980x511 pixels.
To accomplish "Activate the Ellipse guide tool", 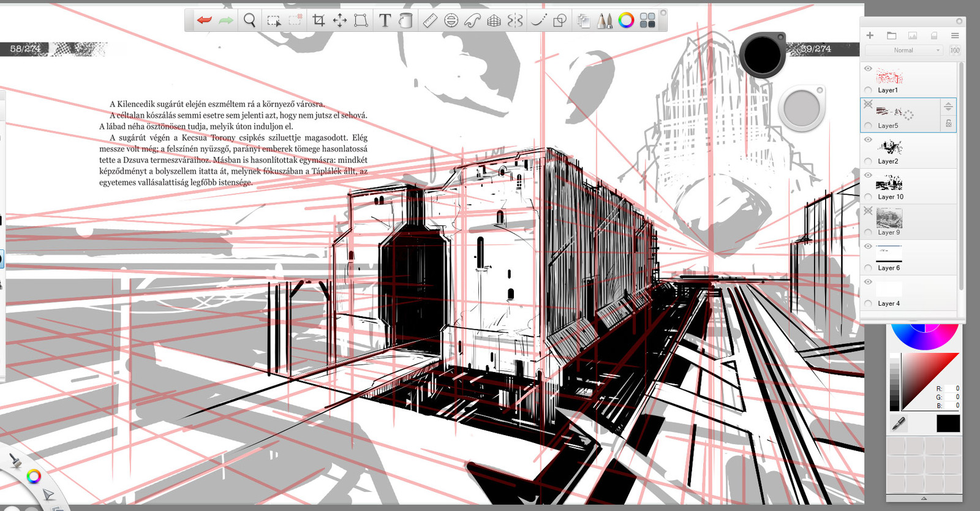I will tap(451, 20).
